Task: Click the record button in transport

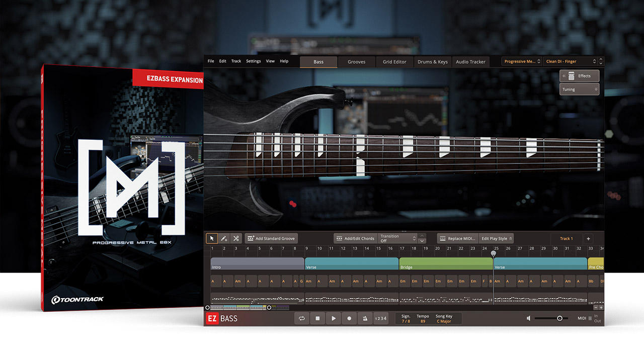Action: [x=349, y=318]
